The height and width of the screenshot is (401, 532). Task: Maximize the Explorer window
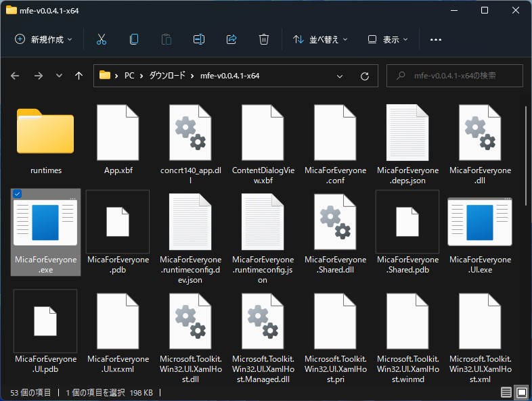(485, 10)
